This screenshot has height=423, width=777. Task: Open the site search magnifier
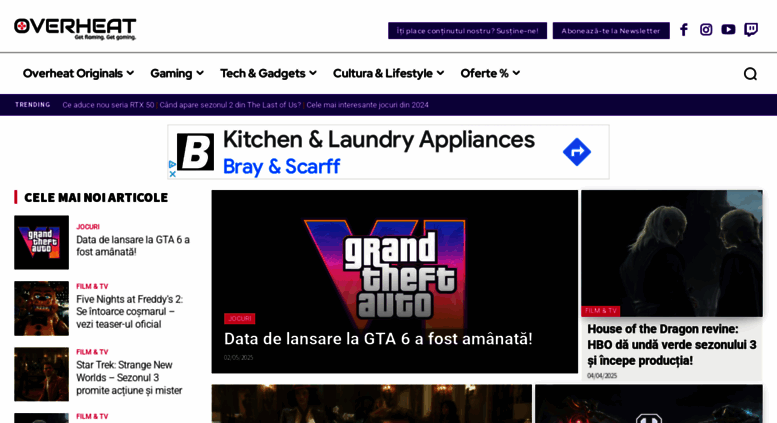pos(750,74)
